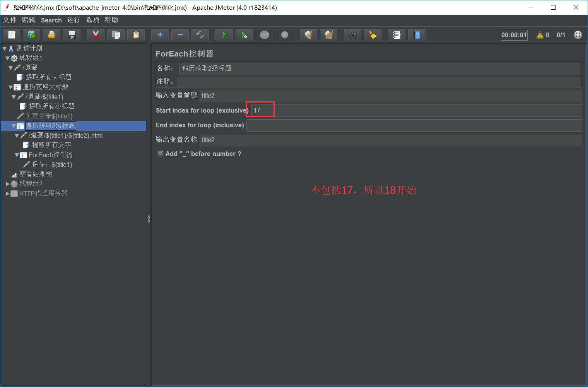Click the 注释 comments input field
Screen dimensions: 588x387
[379, 82]
